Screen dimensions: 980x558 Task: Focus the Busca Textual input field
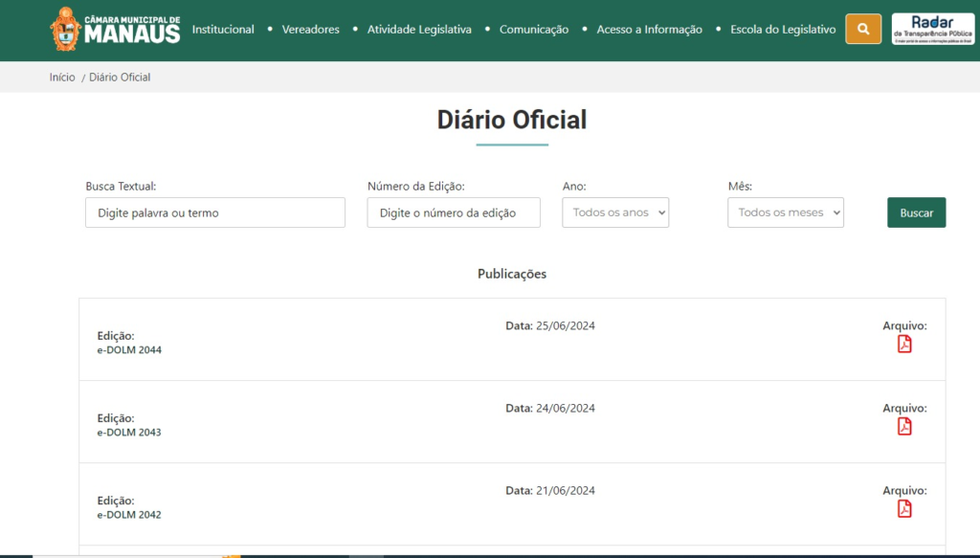[215, 212]
